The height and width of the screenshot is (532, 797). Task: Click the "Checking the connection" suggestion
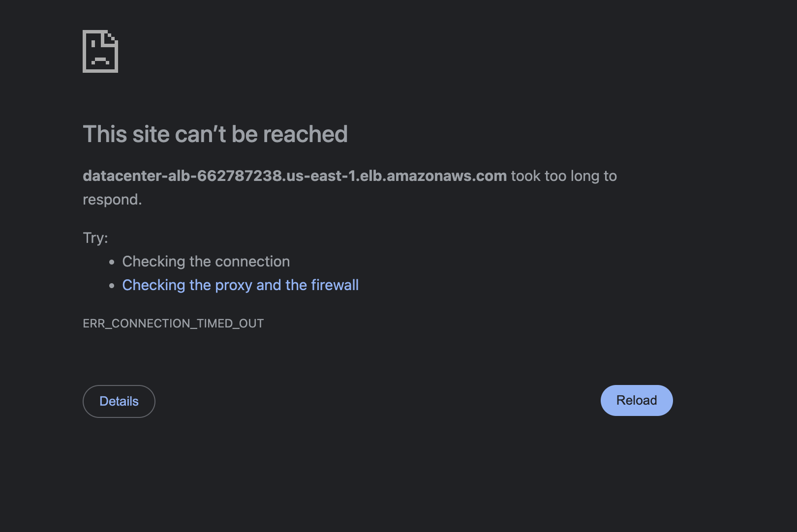tap(206, 262)
